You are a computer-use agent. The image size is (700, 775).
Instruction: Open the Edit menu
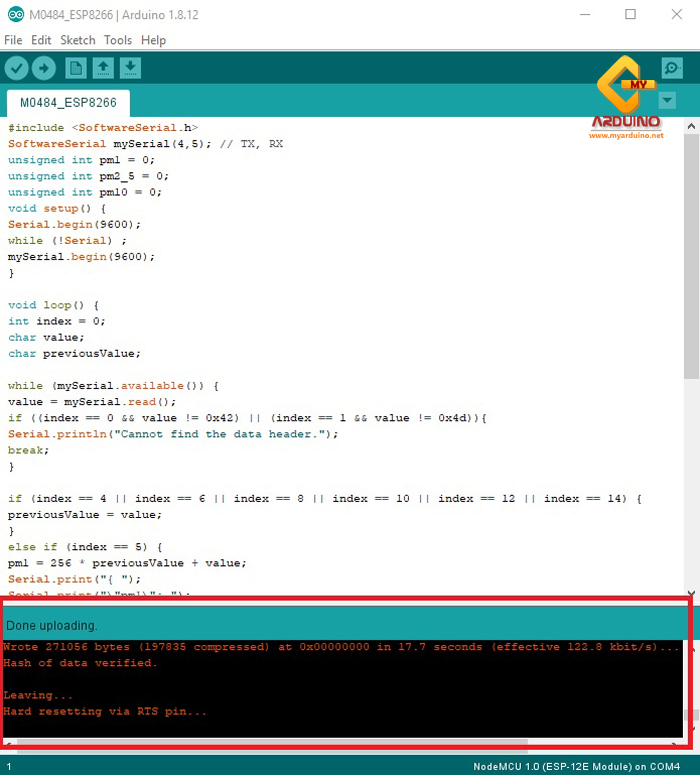[x=41, y=41]
